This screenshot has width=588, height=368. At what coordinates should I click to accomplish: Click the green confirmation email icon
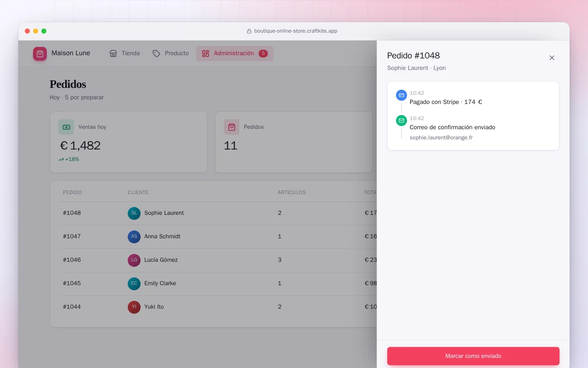(401, 121)
